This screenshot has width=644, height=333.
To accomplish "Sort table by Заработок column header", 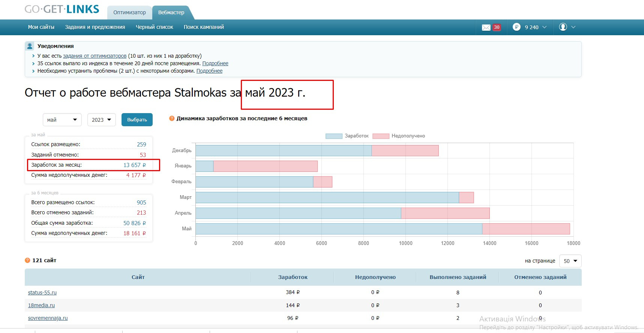I will coord(293,277).
